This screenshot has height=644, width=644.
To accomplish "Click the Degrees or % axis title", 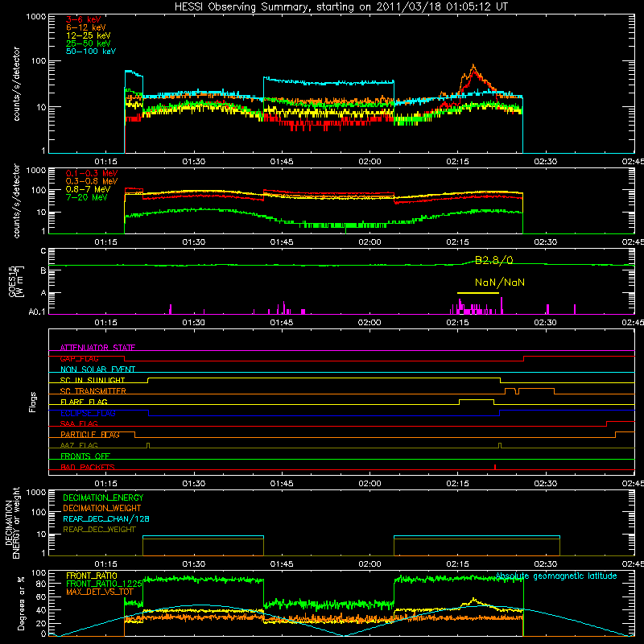I will [21, 603].
